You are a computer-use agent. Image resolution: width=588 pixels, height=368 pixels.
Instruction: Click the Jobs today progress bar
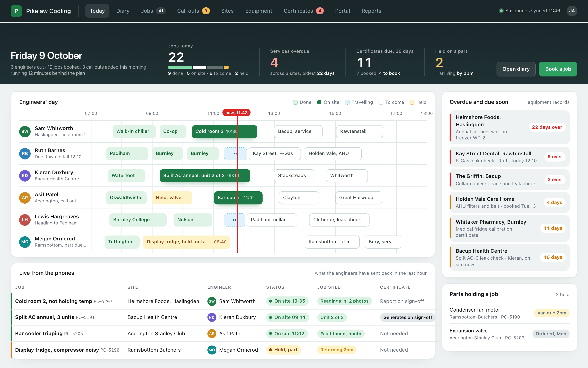(x=198, y=67)
